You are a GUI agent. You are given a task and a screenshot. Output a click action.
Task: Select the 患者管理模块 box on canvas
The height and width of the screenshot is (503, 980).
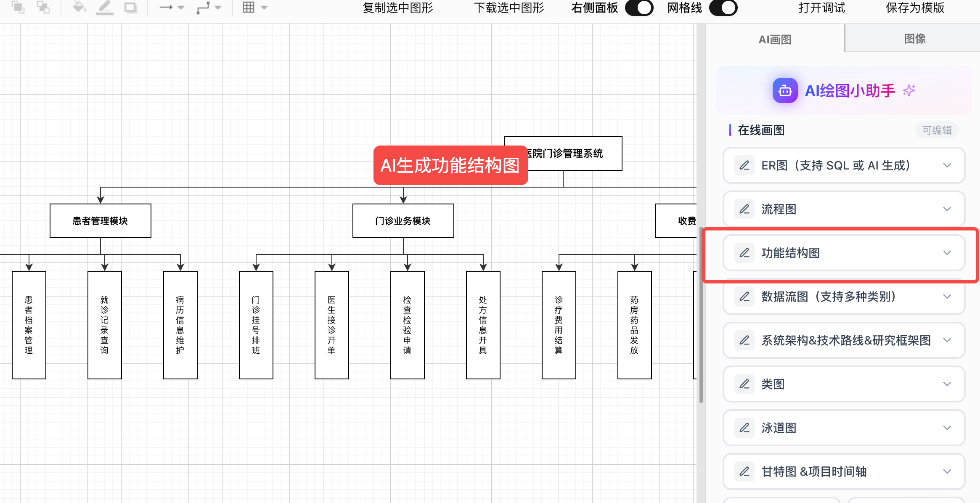click(x=101, y=221)
